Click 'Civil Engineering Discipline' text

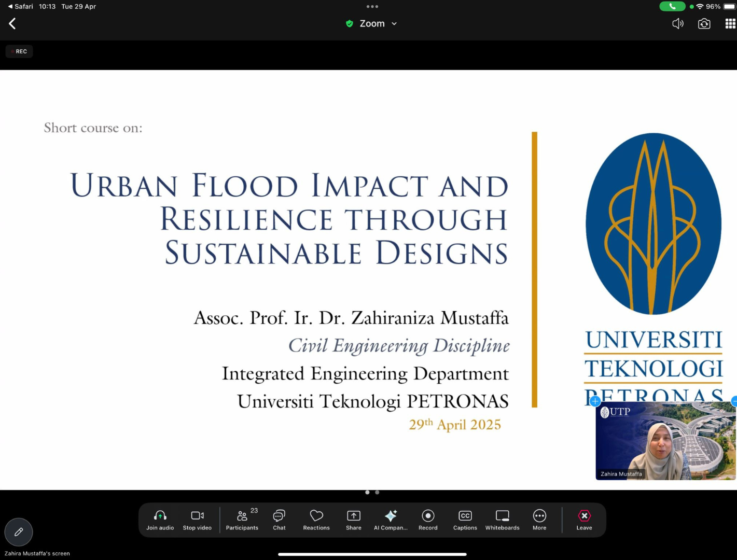399,346
